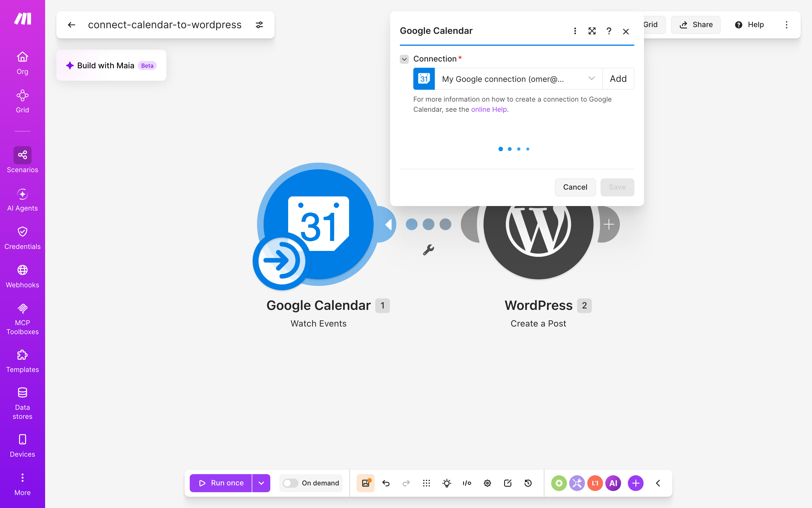The width and height of the screenshot is (812, 508).
Task: Open AI favorites icon
Action: click(613, 483)
